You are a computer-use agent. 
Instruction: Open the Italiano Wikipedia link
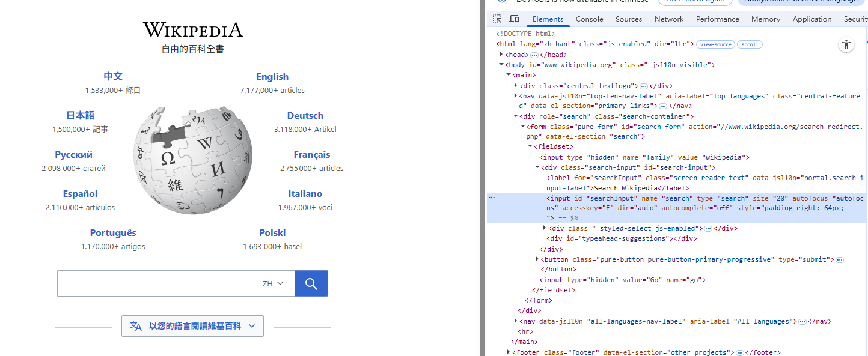coord(305,193)
